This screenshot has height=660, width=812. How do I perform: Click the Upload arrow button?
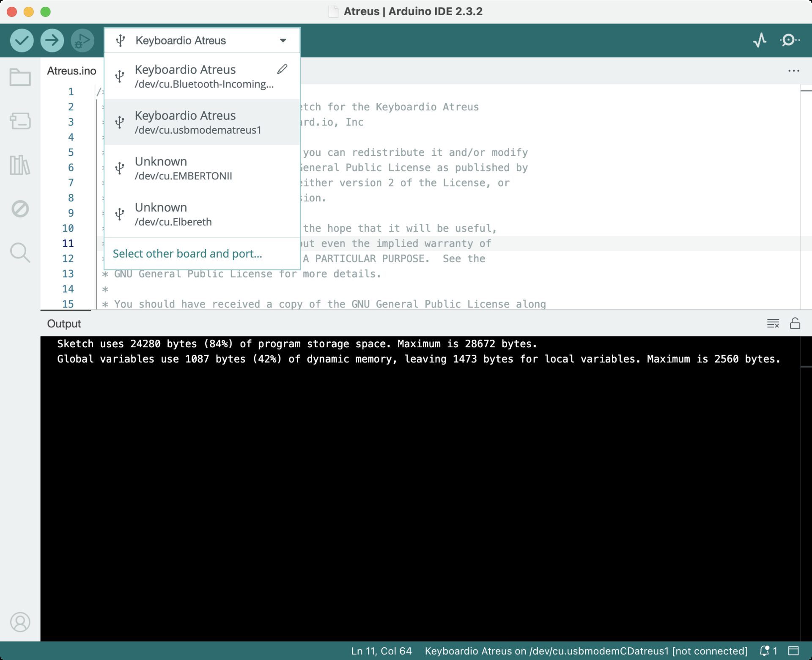52,41
